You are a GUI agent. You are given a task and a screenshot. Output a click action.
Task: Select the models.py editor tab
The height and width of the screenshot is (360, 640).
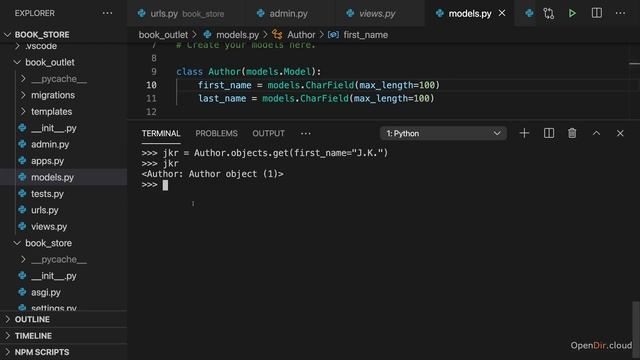pyautogui.click(x=469, y=13)
